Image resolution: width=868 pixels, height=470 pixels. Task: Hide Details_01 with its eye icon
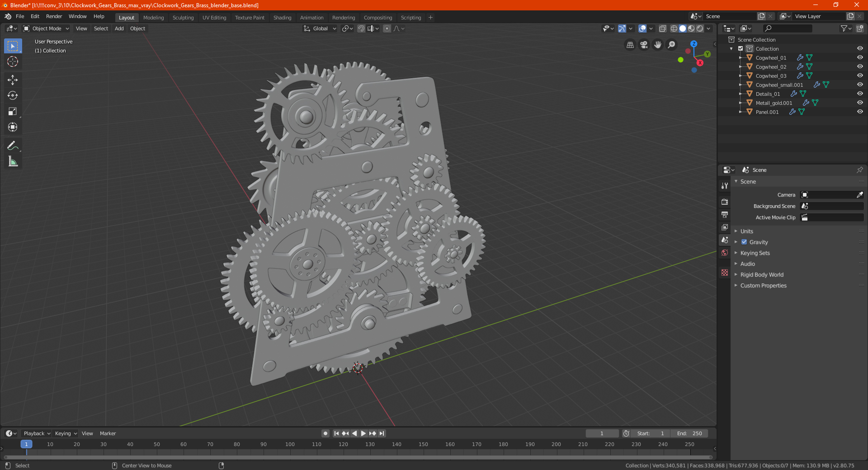point(860,94)
